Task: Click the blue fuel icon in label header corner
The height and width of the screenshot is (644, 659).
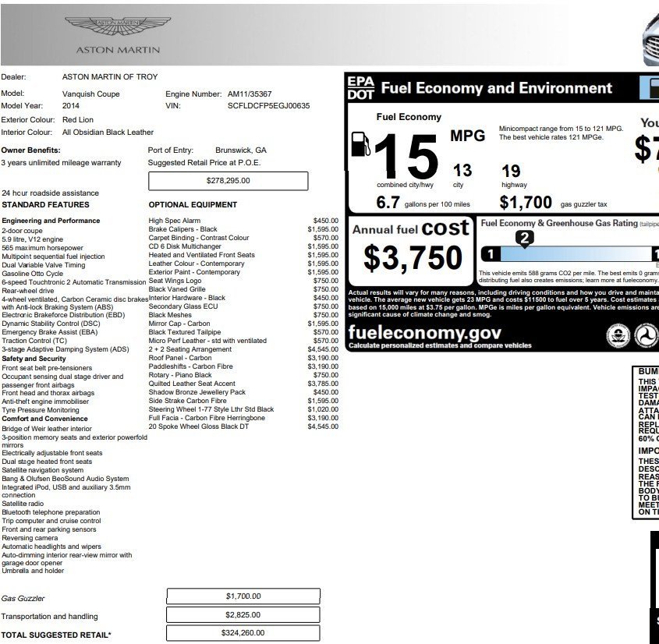Action: coord(650,88)
